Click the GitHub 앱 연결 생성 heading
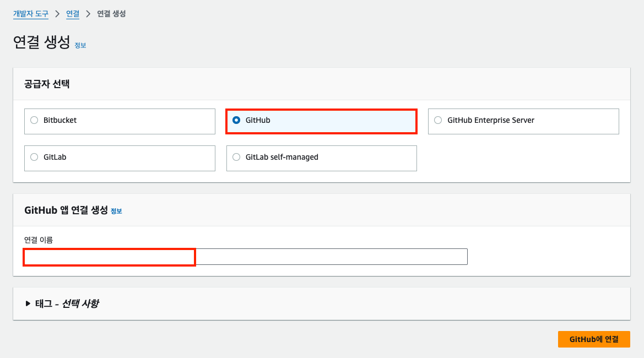Viewport: 644px width, 358px height. click(66, 210)
